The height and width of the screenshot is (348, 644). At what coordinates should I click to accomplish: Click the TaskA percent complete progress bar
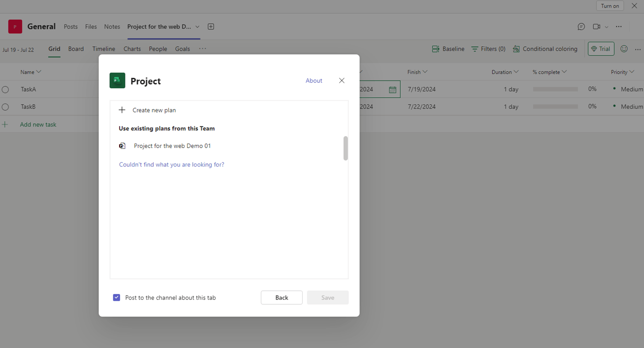click(555, 89)
